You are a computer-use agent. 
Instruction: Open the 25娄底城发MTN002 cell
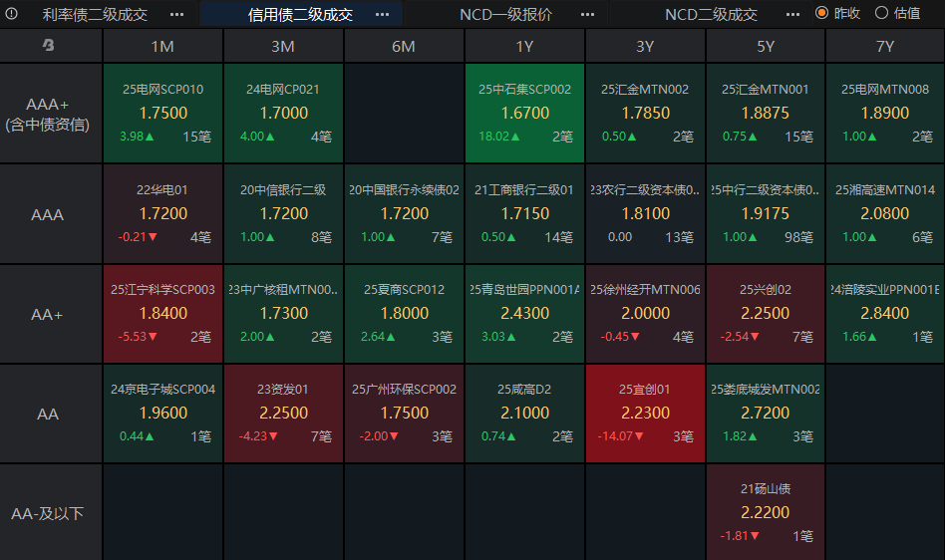[766, 414]
